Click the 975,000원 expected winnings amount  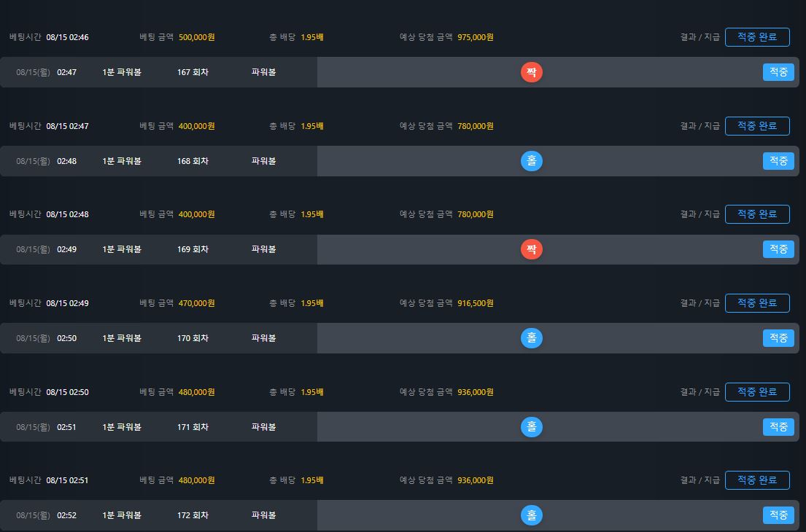click(476, 37)
